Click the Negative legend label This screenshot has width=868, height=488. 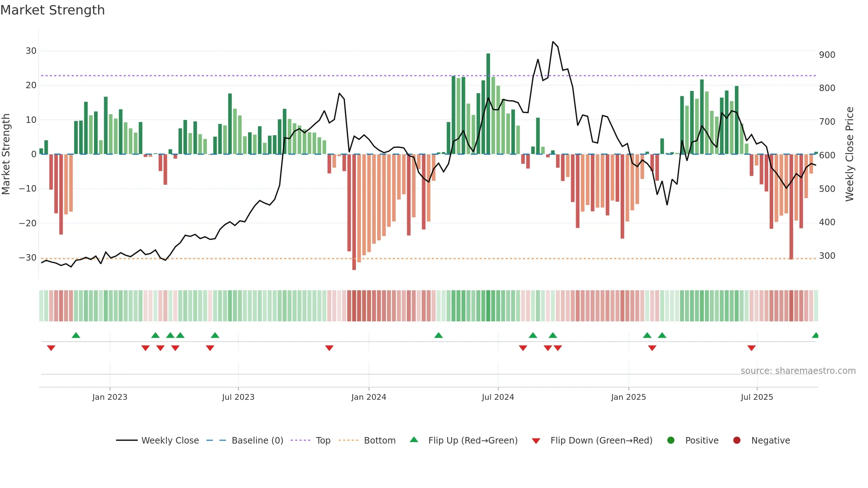(771, 440)
